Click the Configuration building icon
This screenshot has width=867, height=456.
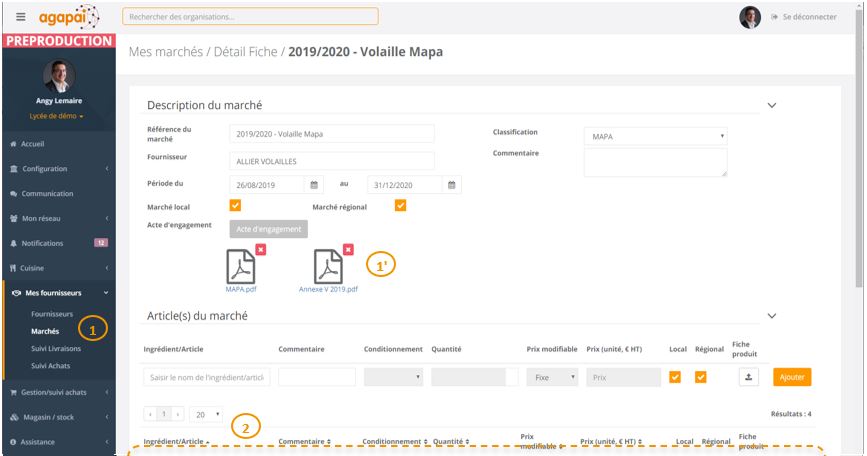pyautogui.click(x=14, y=169)
